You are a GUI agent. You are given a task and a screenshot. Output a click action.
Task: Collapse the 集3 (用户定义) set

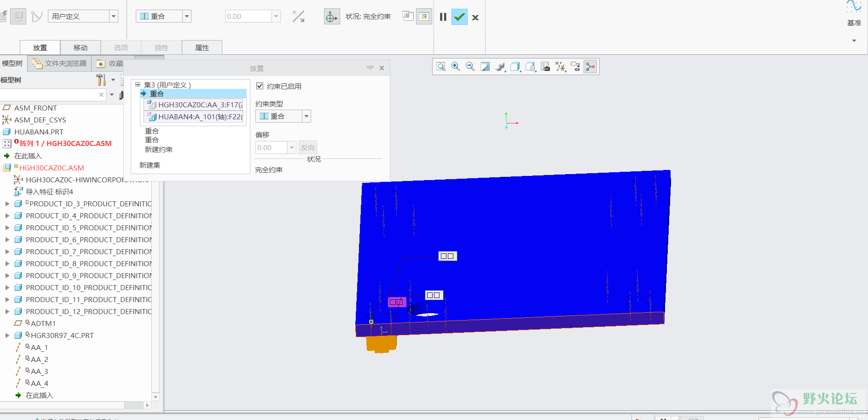(x=138, y=85)
